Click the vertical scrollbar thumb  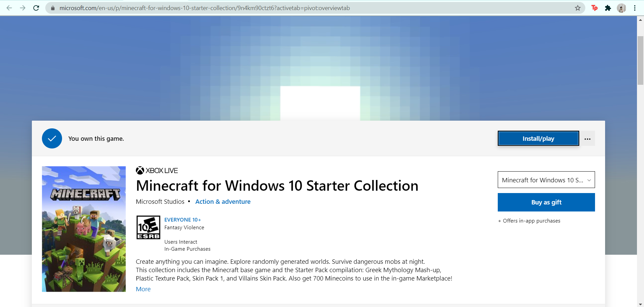pos(640,60)
